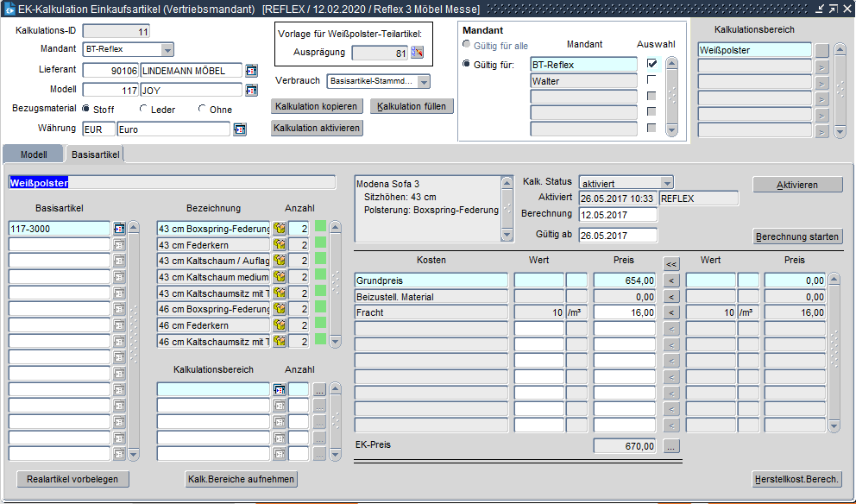Click the lookup icon next to Währung Euro

240,129
